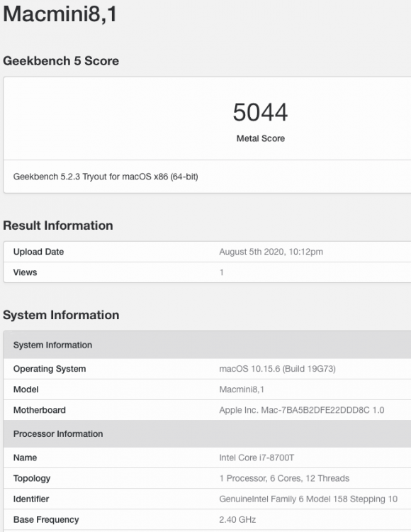Click the Apple Inc. Mac-7BA5B2DFE22DDD8C 1.0 value
The width and height of the screenshot is (411, 532).
302,410
